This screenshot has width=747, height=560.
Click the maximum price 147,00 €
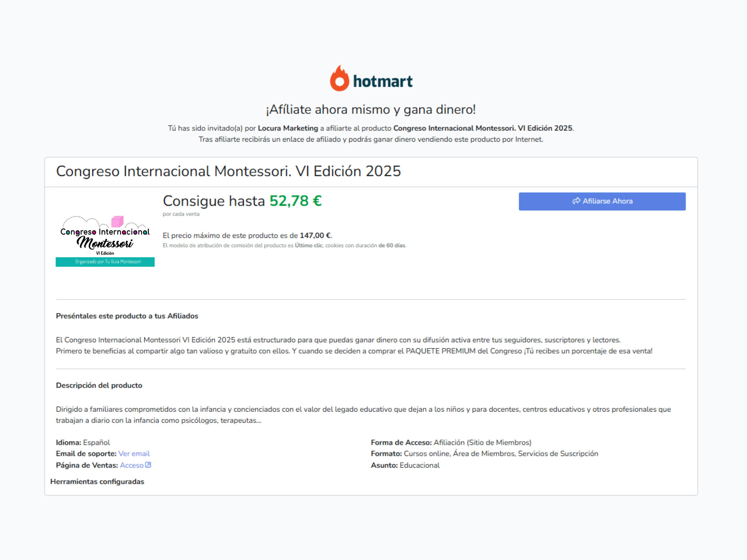click(315, 236)
